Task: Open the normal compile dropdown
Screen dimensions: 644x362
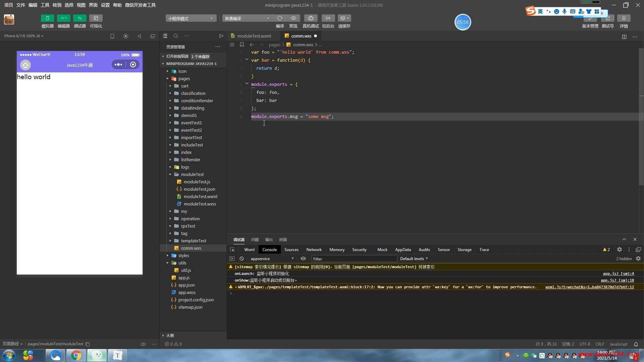Action: tap(247, 18)
